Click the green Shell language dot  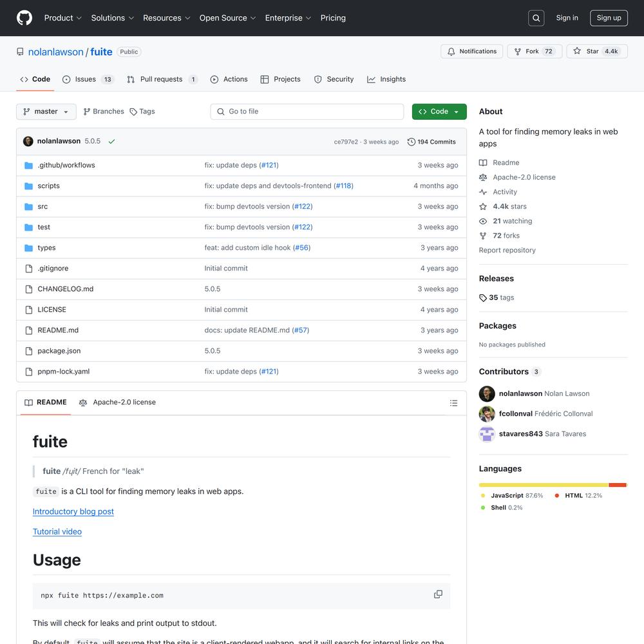point(482,507)
